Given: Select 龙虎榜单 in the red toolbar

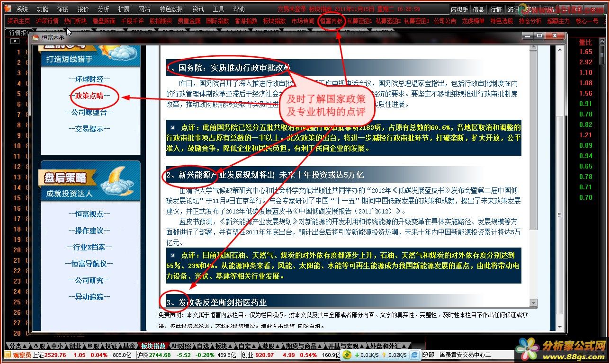Looking at the screenshot, I should click(x=473, y=21).
